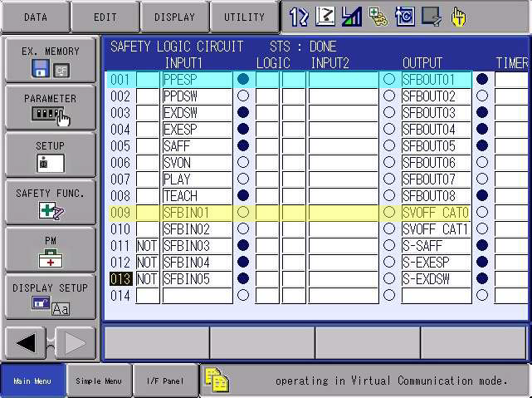Select the TEACH input in row 008
The height and width of the screenshot is (398, 532).
(x=198, y=196)
